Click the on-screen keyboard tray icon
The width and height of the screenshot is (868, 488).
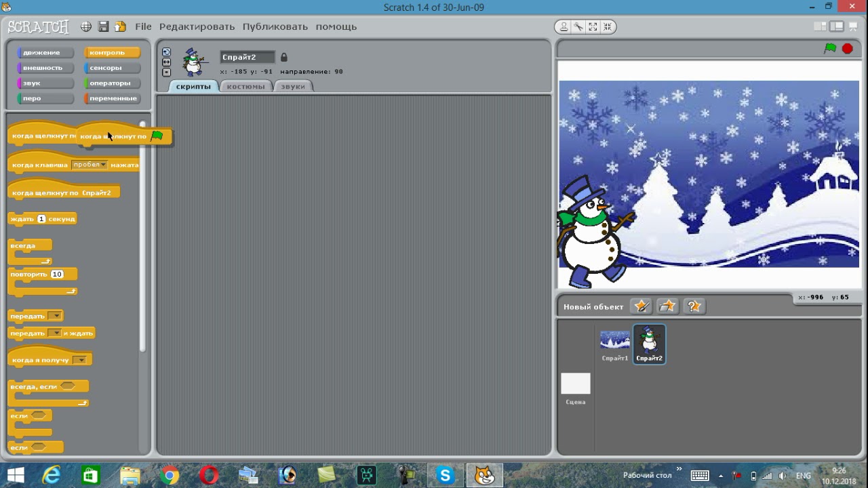(700, 476)
